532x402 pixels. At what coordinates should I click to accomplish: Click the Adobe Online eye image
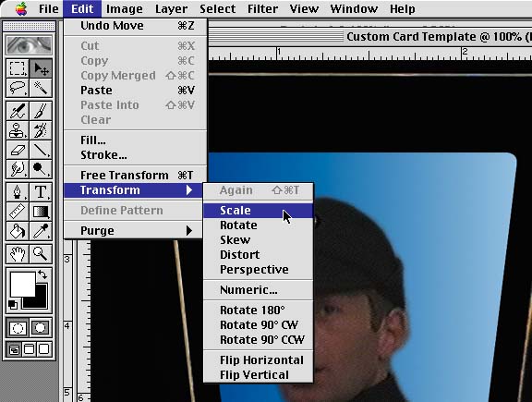pyautogui.click(x=30, y=44)
